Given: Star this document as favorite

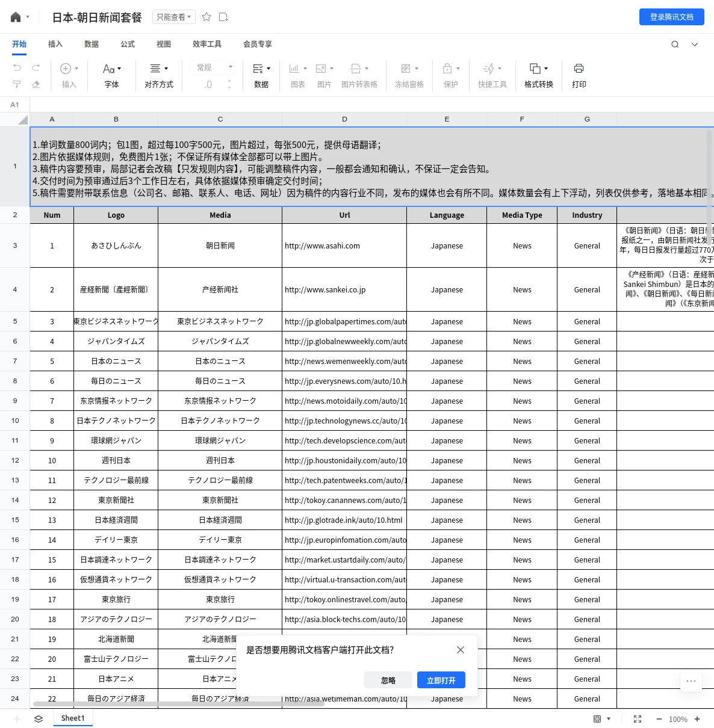Looking at the screenshot, I should (x=206, y=17).
